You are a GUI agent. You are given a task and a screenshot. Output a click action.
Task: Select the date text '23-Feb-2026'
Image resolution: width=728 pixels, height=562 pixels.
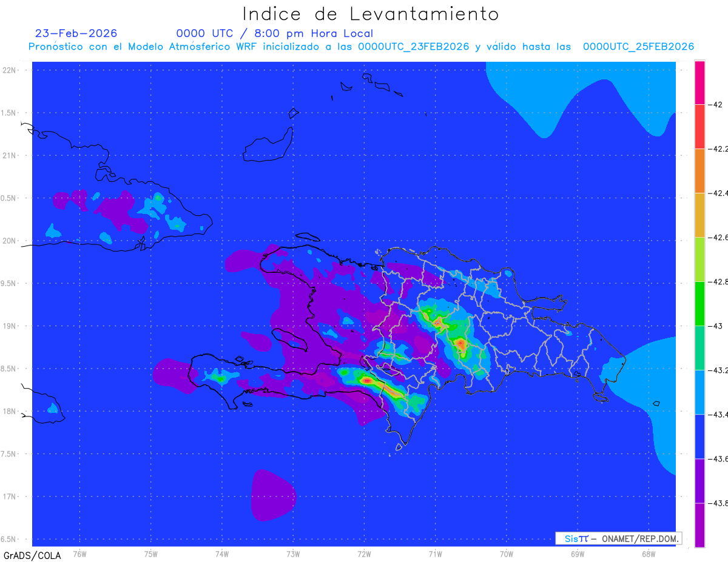click(x=76, y=33)
